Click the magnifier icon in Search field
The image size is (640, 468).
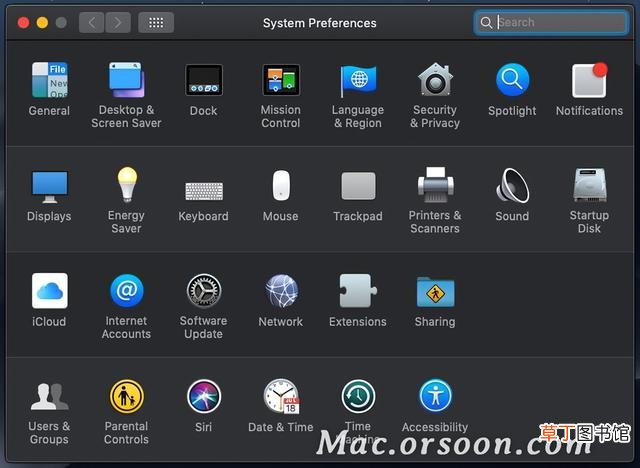(x=486, y=22)
